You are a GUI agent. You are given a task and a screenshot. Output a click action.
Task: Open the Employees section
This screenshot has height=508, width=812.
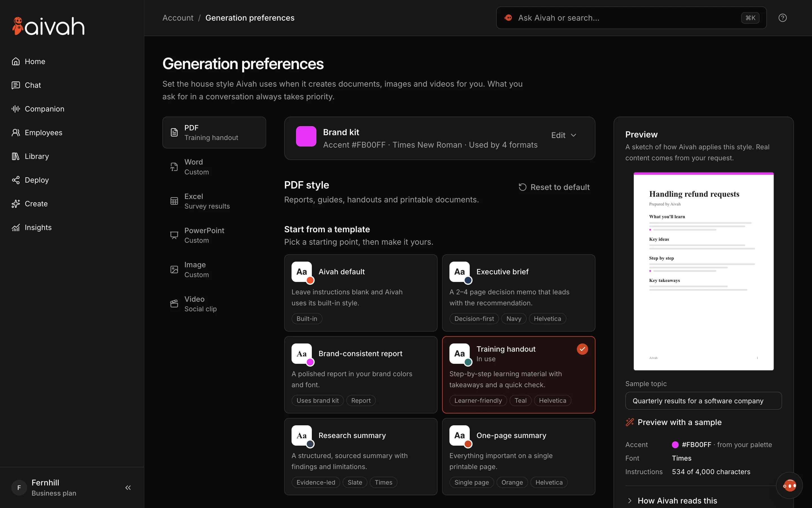(37, 133)
